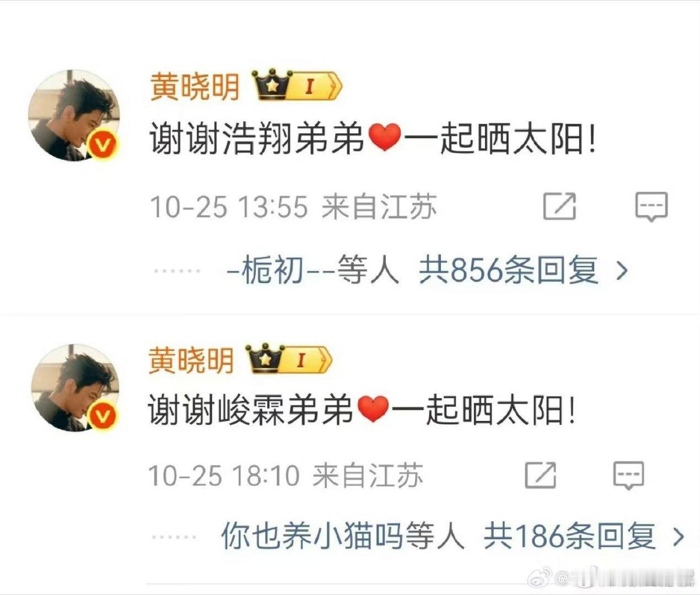700x595 pixels.
Task: Open the crown member badge on the second comment
Action: coord(289,360)
